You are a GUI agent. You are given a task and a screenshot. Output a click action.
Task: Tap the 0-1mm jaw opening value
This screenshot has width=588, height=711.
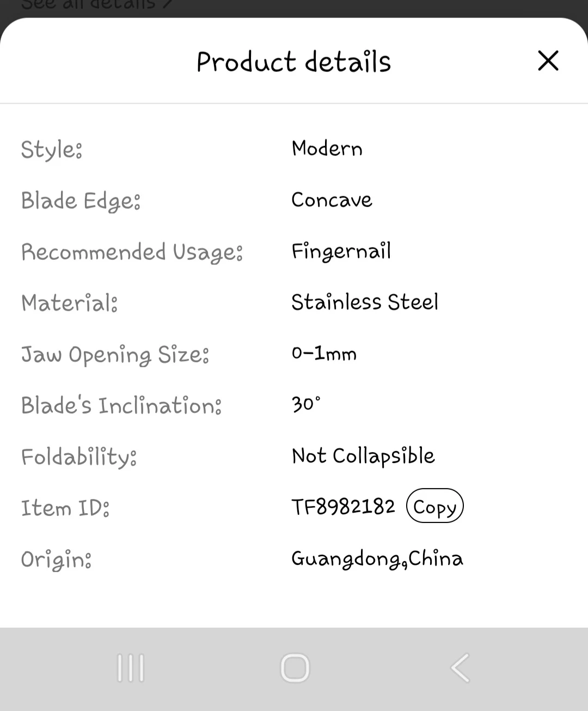324,354
